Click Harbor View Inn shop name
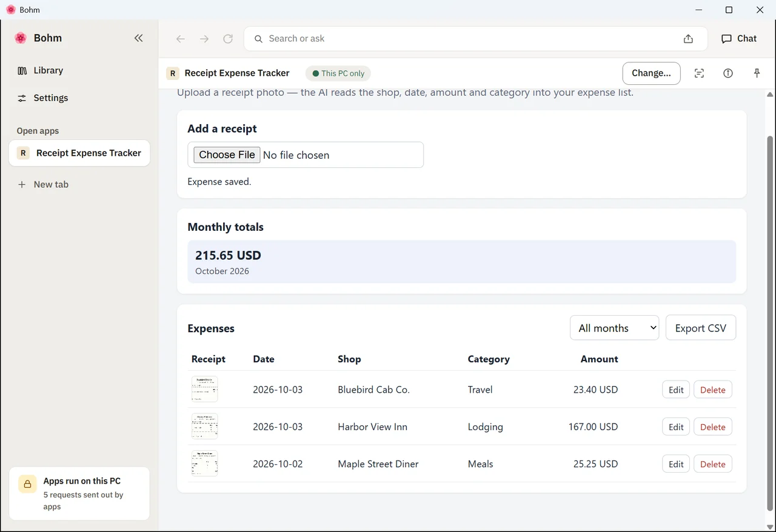This screenshot has width=776, height=532. (x=372, y=427)
